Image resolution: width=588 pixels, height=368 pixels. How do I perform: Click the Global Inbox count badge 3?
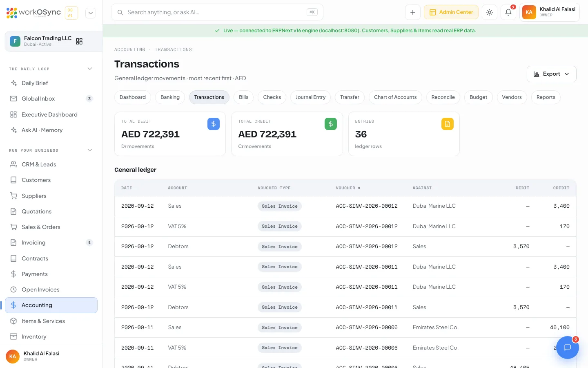tap(89, 99)
